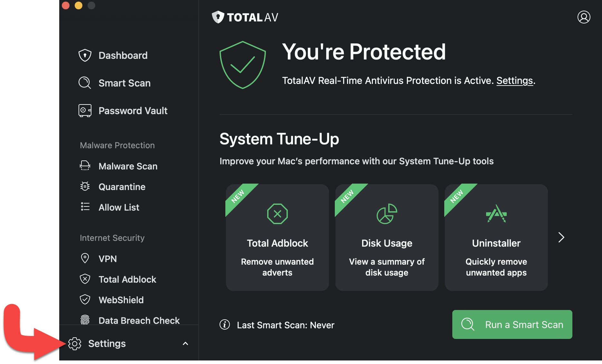602x364 pixels.
Task: Click the Malware Scan scanner icon
Action: pyautogui.click(x=85, y=166)
